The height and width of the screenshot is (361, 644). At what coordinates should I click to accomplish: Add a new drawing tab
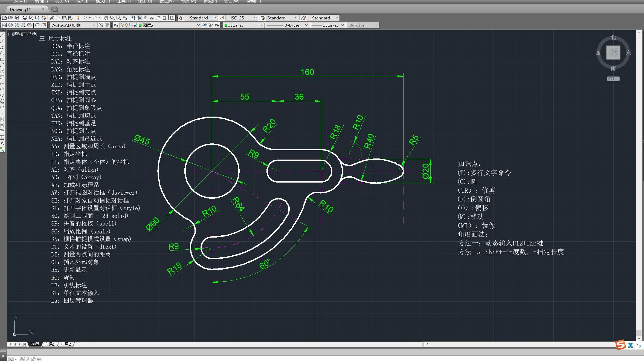(54, 10)
